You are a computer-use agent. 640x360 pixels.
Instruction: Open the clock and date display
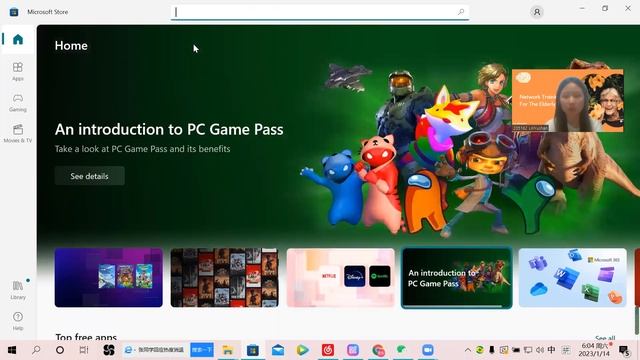[594, 350]
